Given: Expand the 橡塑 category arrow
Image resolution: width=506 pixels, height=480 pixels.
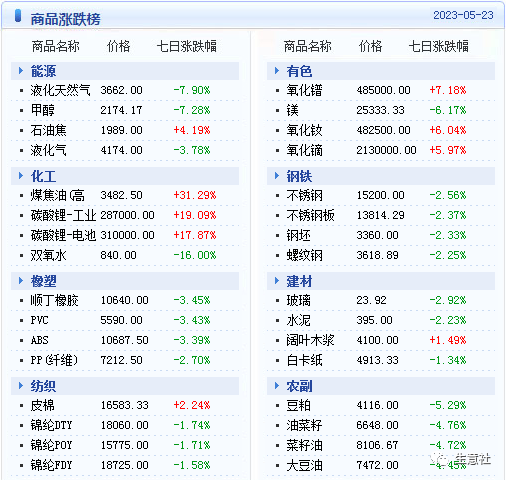Looking at the screenshot, I should [21, 281].
